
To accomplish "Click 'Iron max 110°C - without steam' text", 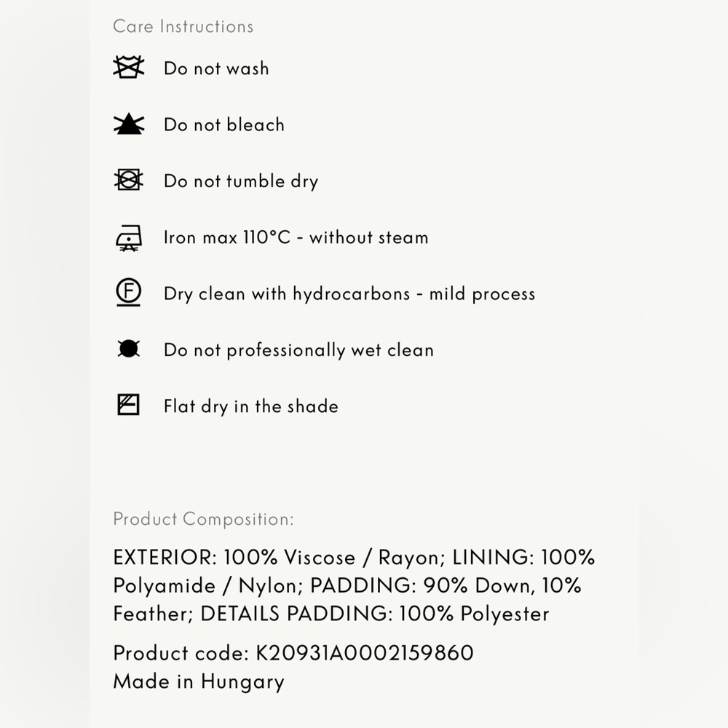I will point(296,237).
